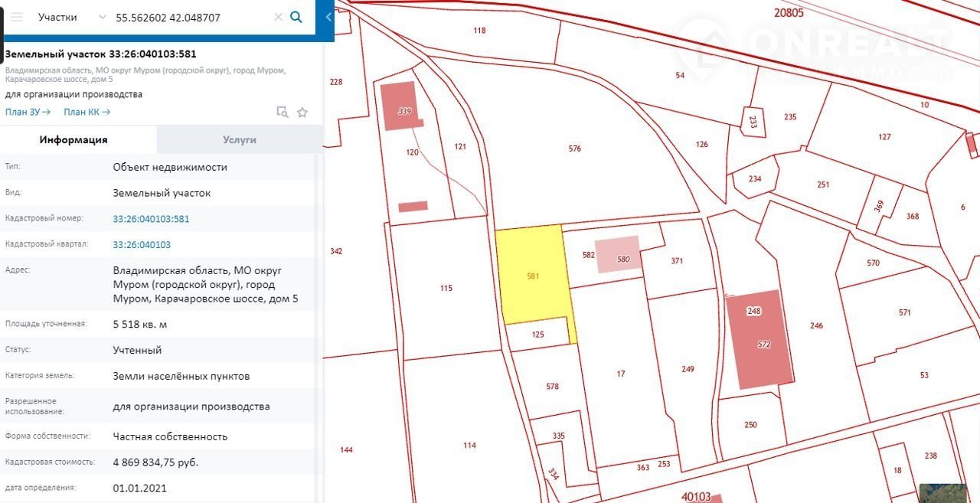Click the coordinates search input field
The image size is (980, 503).
(191, 17)
